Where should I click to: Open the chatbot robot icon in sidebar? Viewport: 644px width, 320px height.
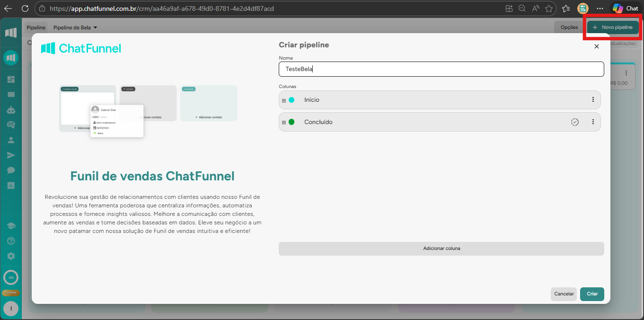pyautogui.click(x=11, y=109)
